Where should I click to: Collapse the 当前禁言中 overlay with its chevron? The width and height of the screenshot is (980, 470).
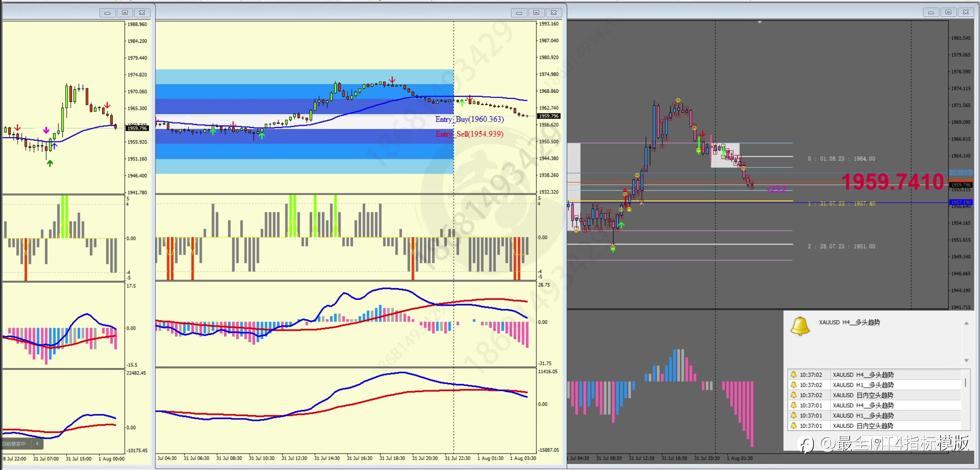(x=37, y=444)
